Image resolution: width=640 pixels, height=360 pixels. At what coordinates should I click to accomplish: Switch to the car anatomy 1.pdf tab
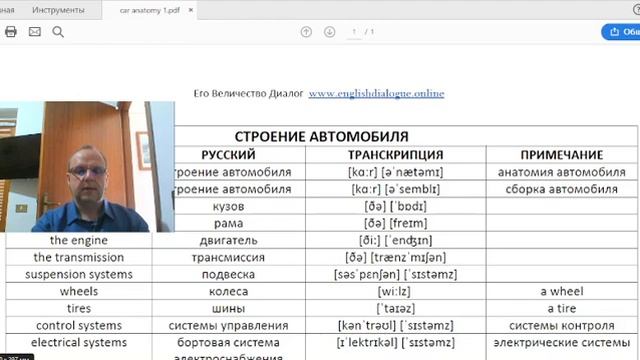point(149,10)
